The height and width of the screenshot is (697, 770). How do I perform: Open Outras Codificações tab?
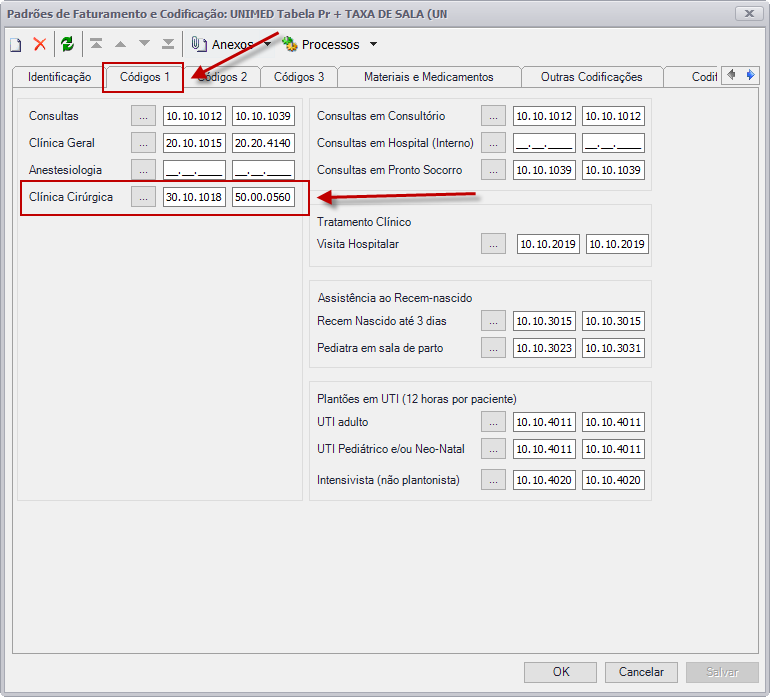(591, 77)
